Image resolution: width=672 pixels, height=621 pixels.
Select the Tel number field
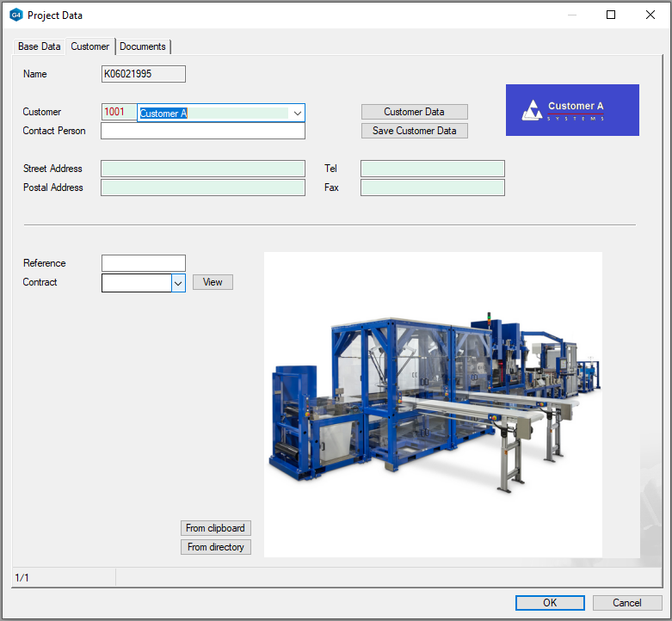point(432,169)
